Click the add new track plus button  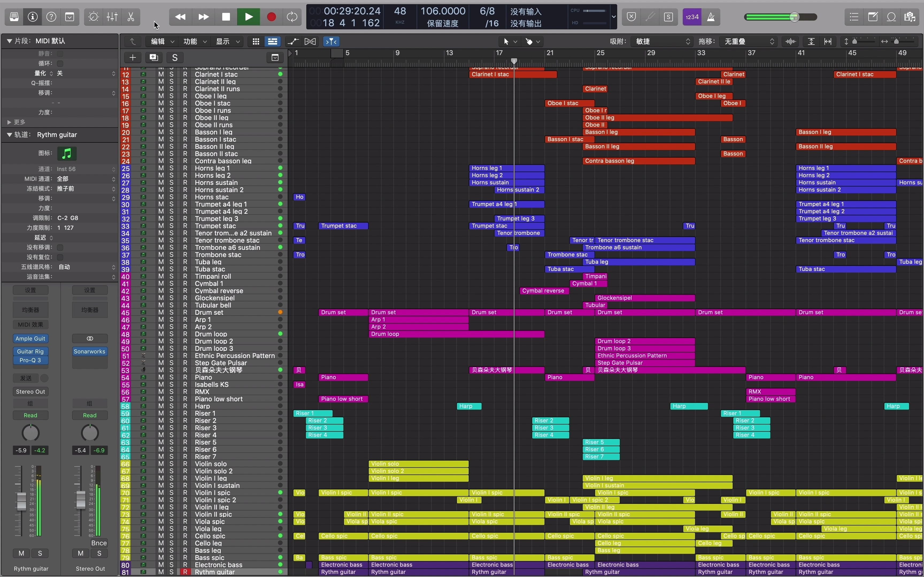tap(133, 58)
